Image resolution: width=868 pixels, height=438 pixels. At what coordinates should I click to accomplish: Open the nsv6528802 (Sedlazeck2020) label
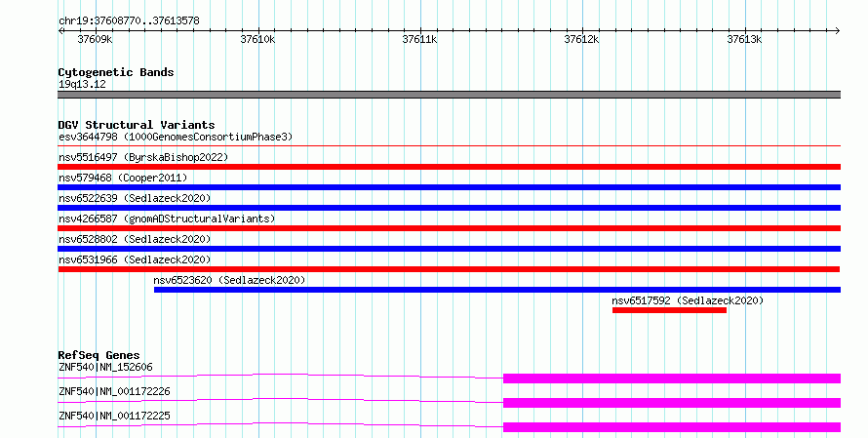pos(135,239)
